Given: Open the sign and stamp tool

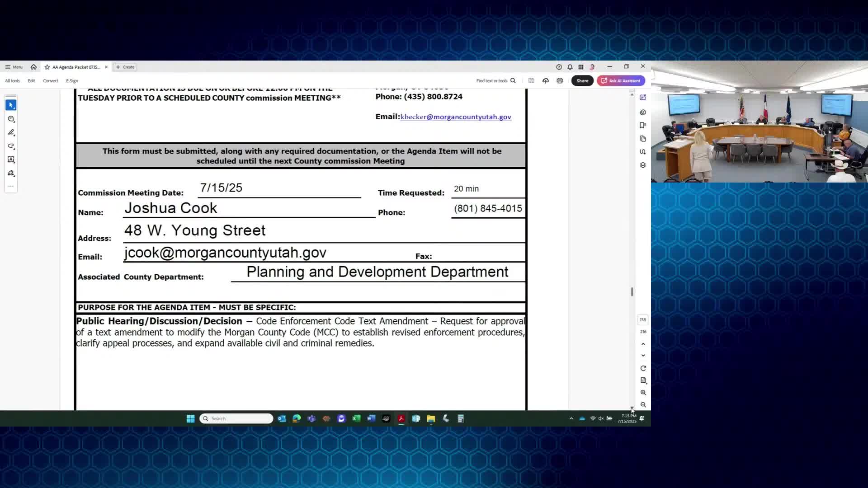Looking at the screenshot, I should click(x=11, y=173).
